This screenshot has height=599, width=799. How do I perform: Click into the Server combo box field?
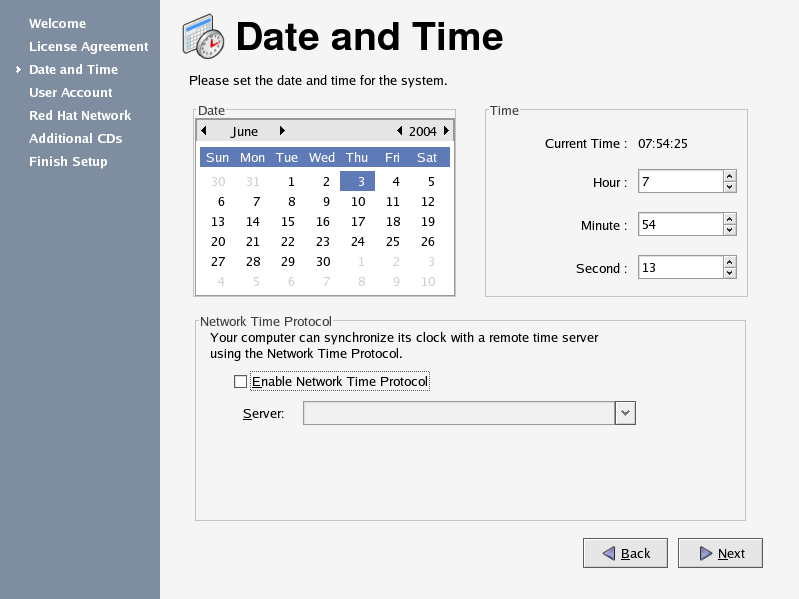click(459, 413)
